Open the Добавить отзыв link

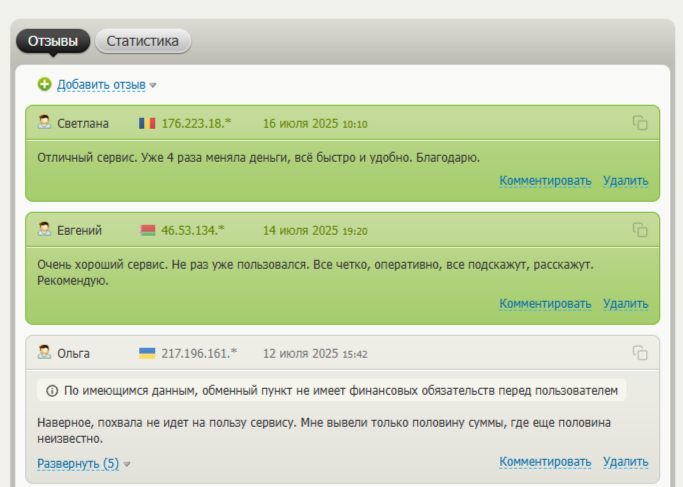[101, 85]
